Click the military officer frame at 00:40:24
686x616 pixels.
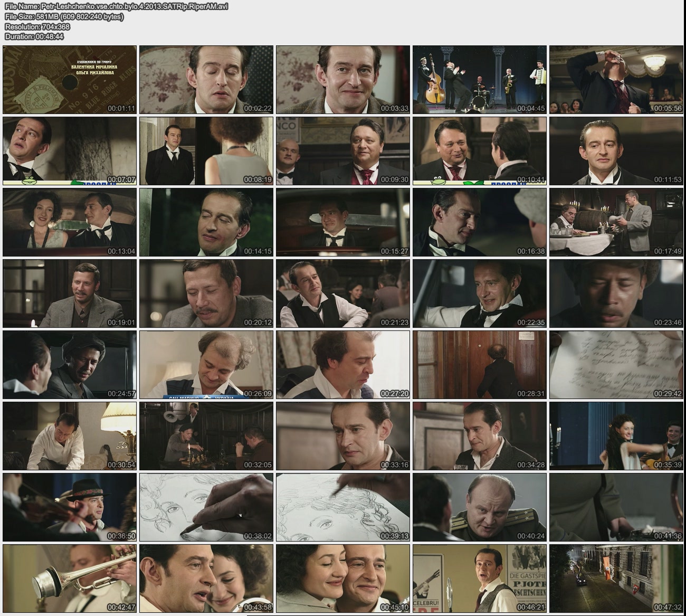point(479,507)
